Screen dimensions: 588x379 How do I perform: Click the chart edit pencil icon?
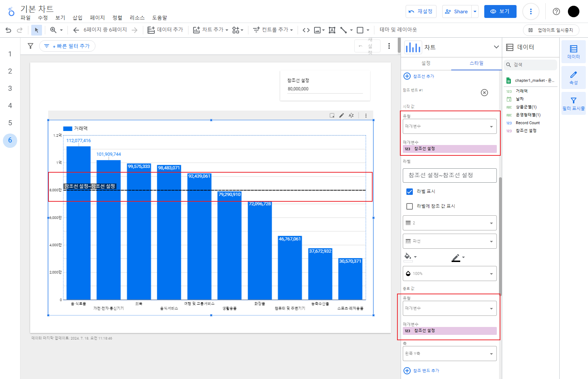[341, 116]
